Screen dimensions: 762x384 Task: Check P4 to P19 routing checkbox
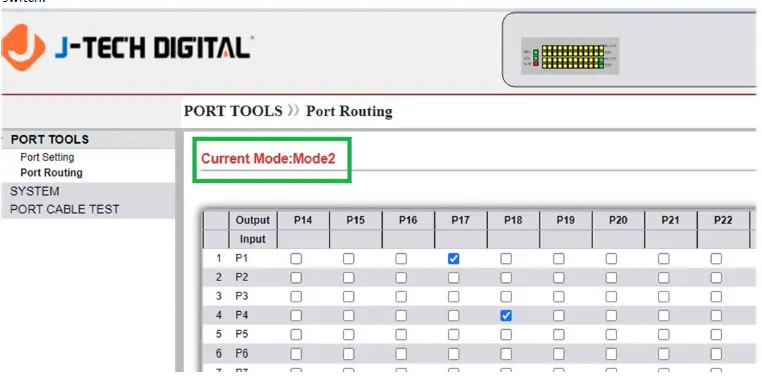point(558,315)
